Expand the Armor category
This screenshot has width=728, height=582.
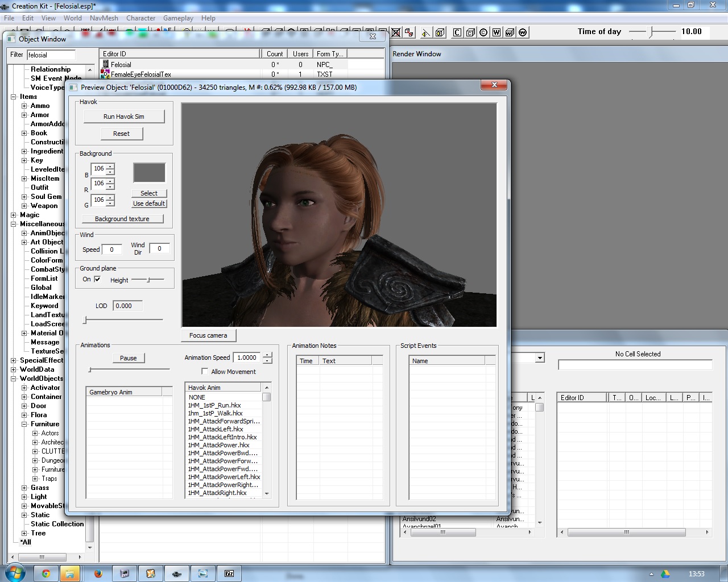point(24,115)
